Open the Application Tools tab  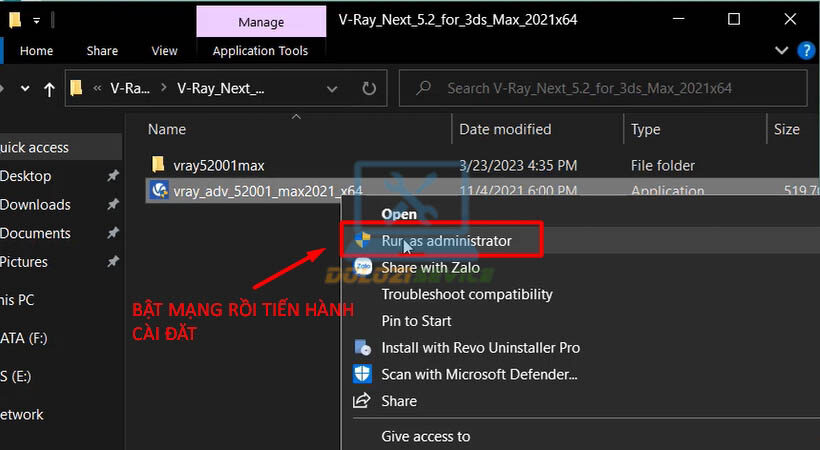tap(260, 51)
